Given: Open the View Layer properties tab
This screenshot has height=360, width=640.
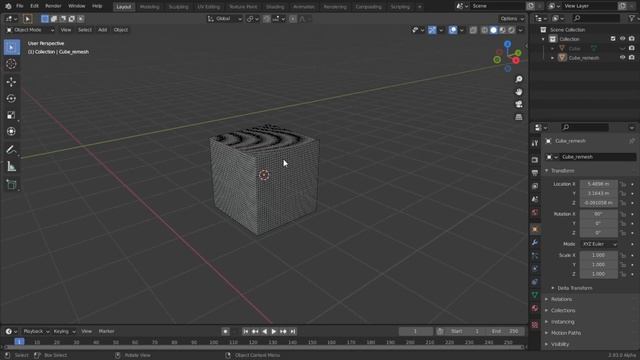Looking at the screenshot, I should coord(535,186).
